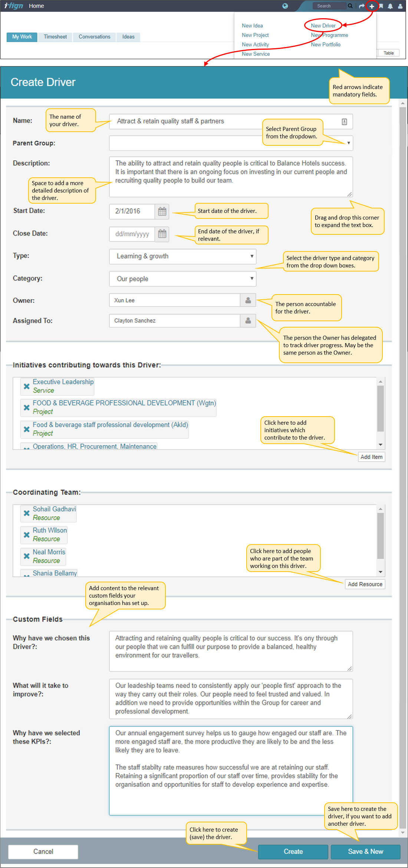This screenshot has height=868, width=408.
Task: Switch to the Ideas tab
Action: pyautogui.click(x=128, y=37)
